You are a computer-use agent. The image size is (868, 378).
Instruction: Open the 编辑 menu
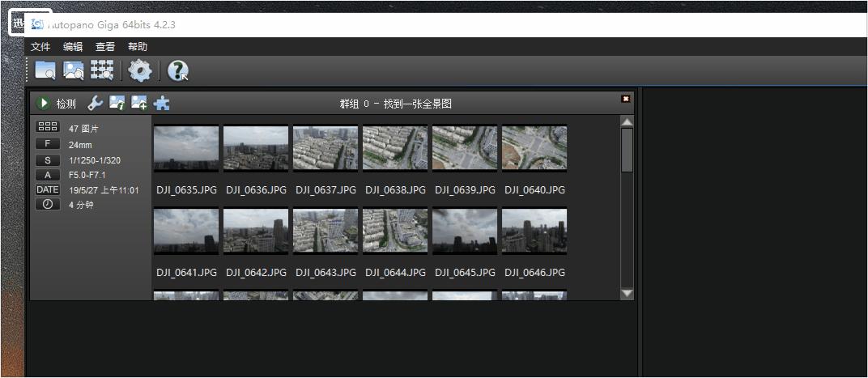[73, 46]
